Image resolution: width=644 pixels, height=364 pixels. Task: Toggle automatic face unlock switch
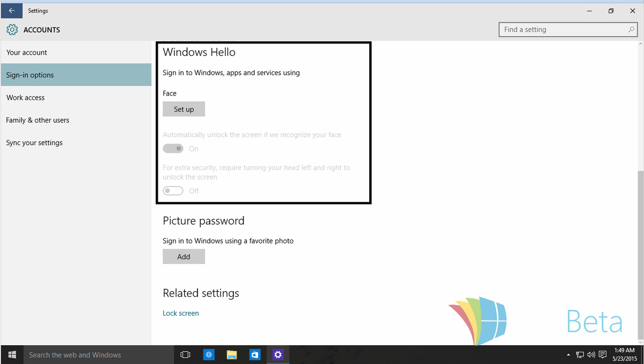(173, 148)
